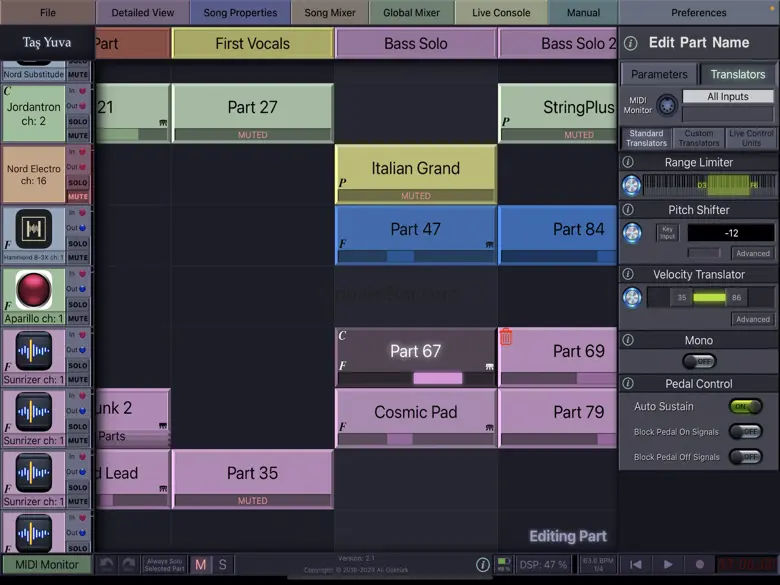Open info for Range Limiter
The width and height of the screenshot is (780, 585).
tap(628, 162)
